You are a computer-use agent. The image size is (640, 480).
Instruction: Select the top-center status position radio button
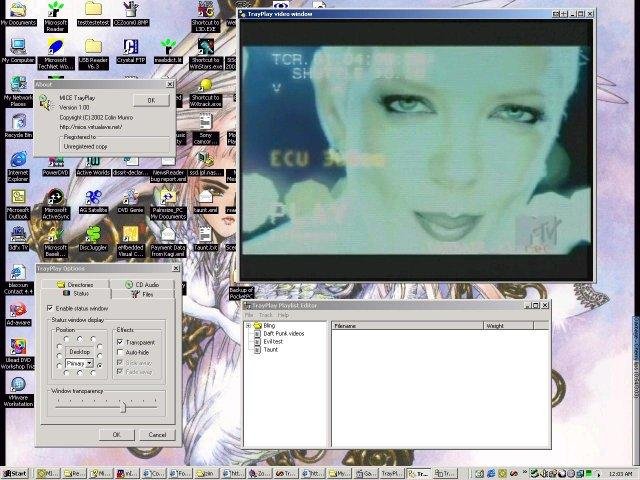click(x=80, y=339)
